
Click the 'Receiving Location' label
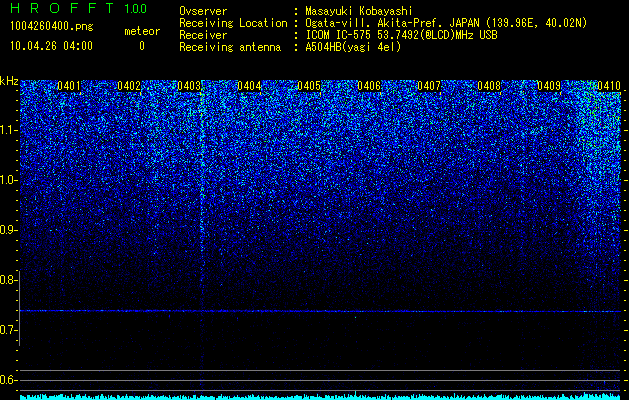coord(233,23)
